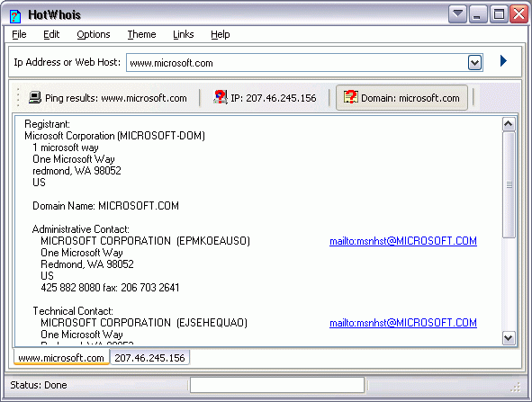The height and width of the screenshot is (402, 532).
Task: Click the results scrollbar down arrow
Action: pos(509,338)
